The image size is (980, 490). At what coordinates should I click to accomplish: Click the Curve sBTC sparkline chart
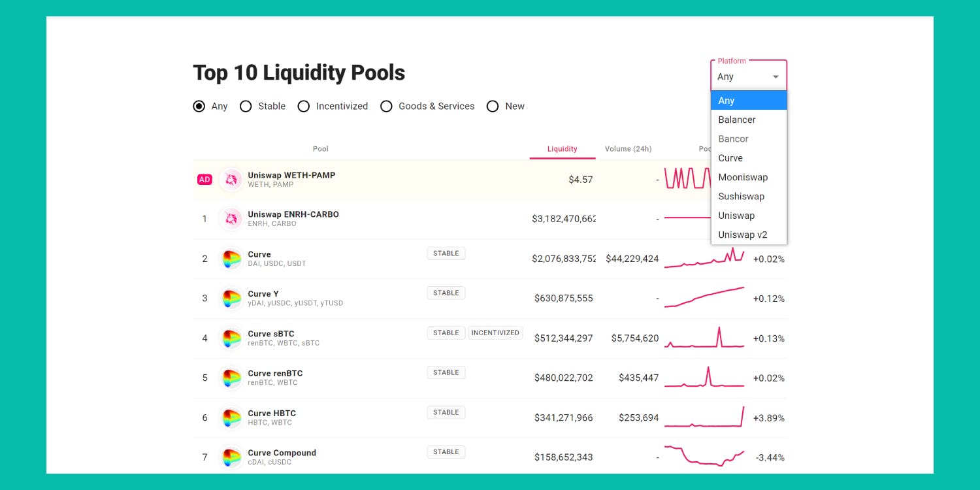click(x=704, y=337)
